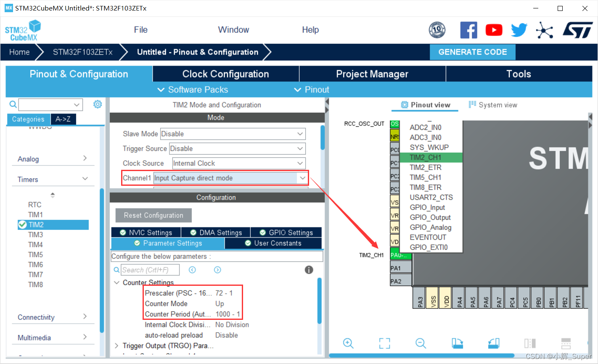Expand the Analog category
598x364 pixels.
pos(53,159)
